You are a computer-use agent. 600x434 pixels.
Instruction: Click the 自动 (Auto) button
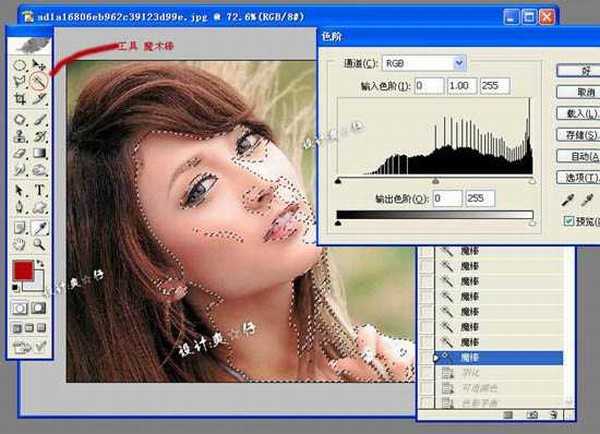(x=577, y=156)
